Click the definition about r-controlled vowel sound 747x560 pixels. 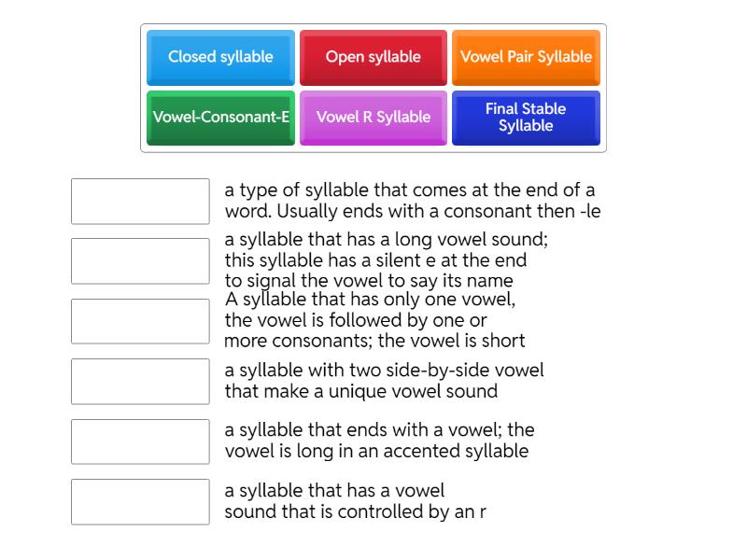click(x=373, y=502)
